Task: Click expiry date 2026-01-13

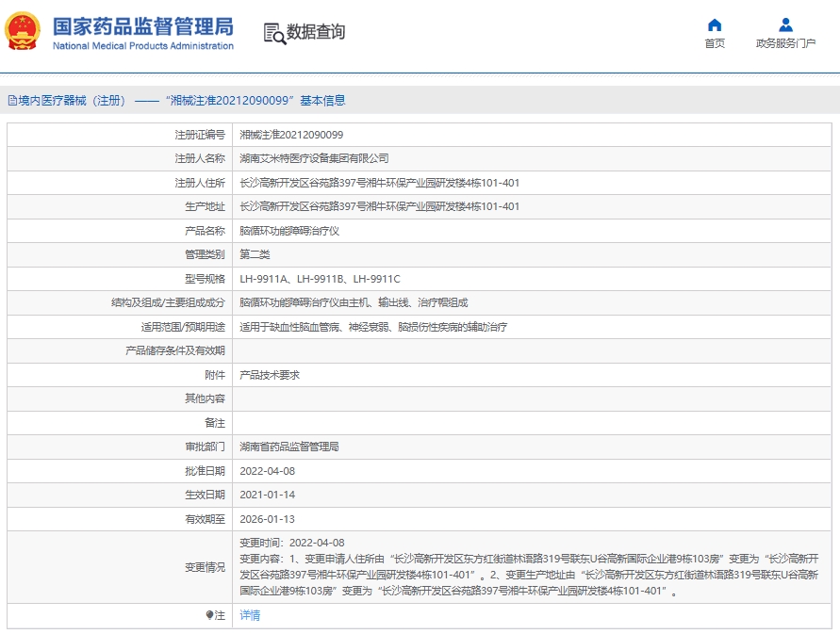Action: point(268,519)
